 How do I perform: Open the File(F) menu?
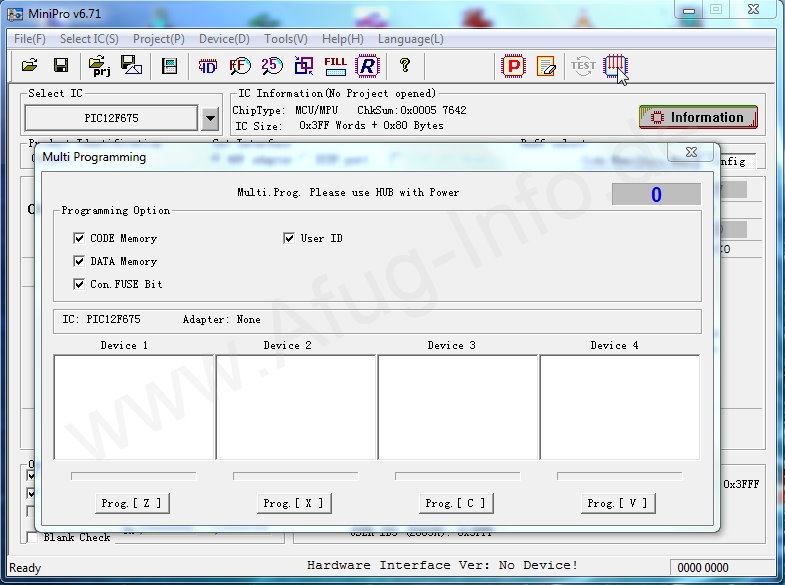(30, 39)
